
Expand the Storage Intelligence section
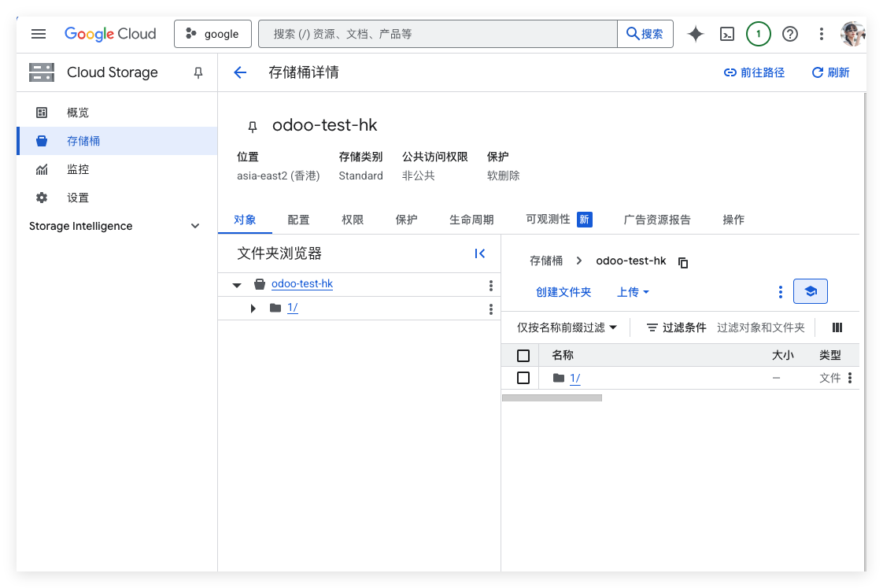click(x=195, y=226)
